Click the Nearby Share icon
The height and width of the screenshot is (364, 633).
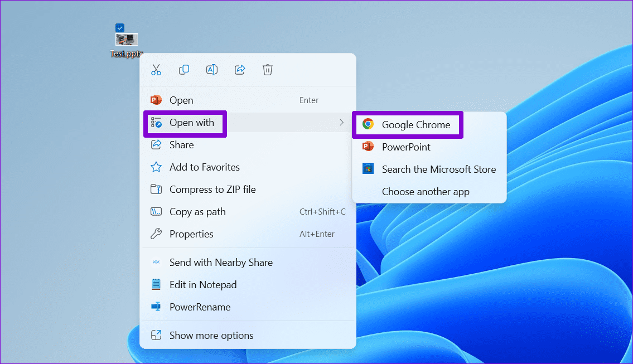click(x=157, y=262)
